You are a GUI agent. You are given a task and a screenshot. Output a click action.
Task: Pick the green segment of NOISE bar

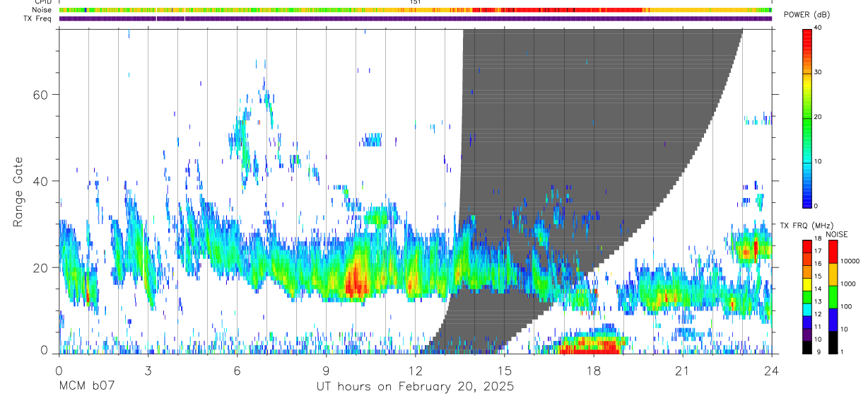coord(832,297)
